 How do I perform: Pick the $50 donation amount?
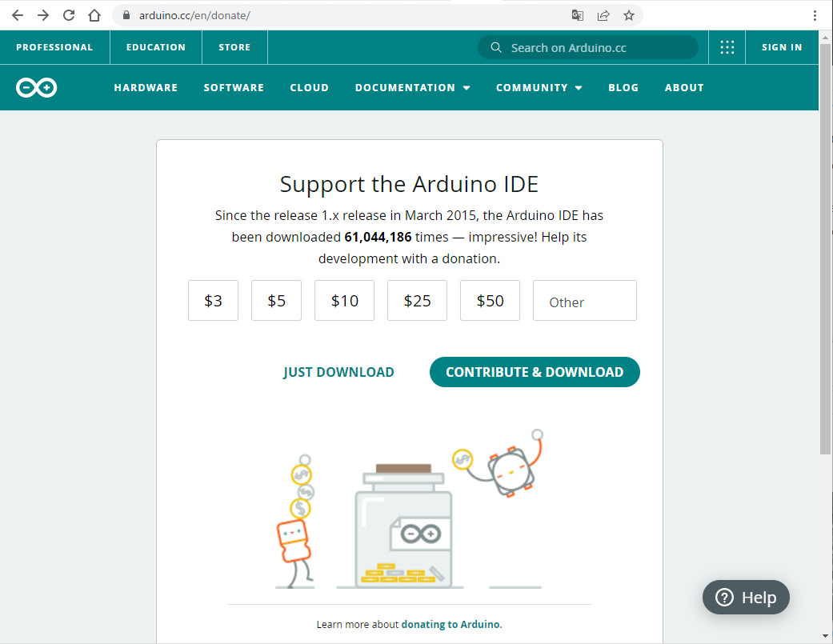(490, 301)
